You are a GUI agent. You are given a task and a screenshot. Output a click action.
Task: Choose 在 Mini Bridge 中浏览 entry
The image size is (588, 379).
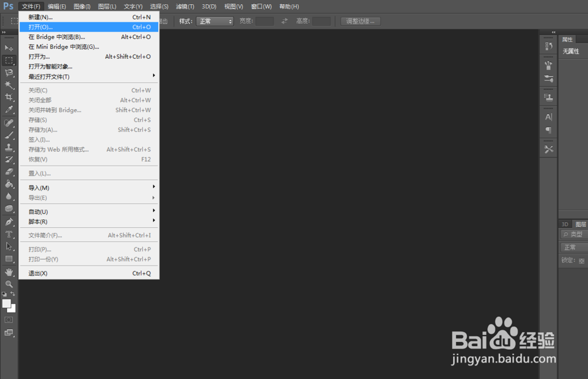89,47
